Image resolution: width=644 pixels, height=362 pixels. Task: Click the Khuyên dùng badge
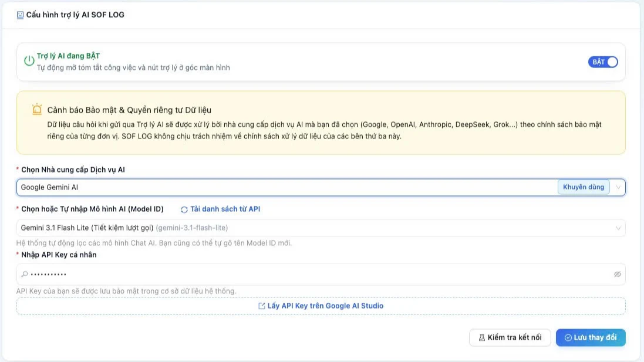[584, 187]
